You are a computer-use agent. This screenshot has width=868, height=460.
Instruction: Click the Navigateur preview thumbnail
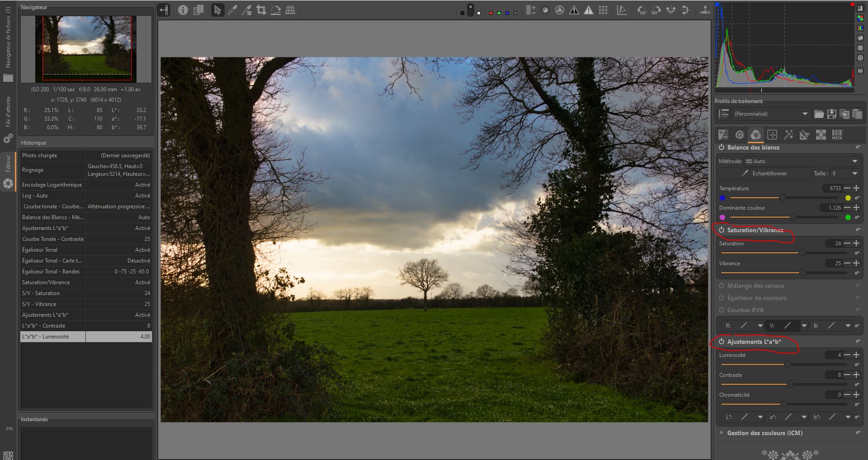86,49
